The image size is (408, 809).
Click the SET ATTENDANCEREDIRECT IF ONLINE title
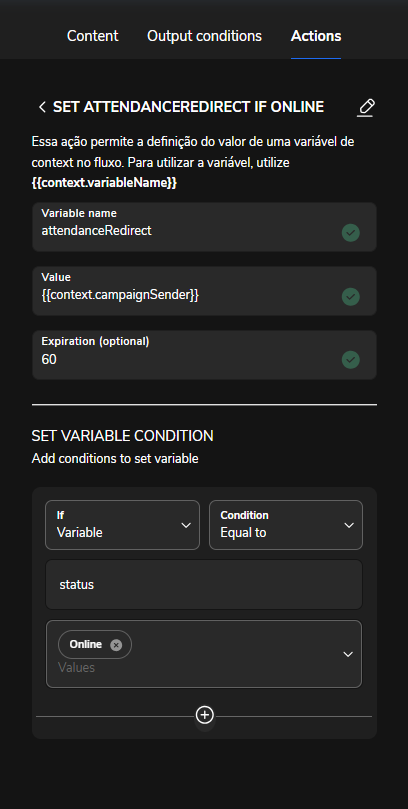(188, 107)
